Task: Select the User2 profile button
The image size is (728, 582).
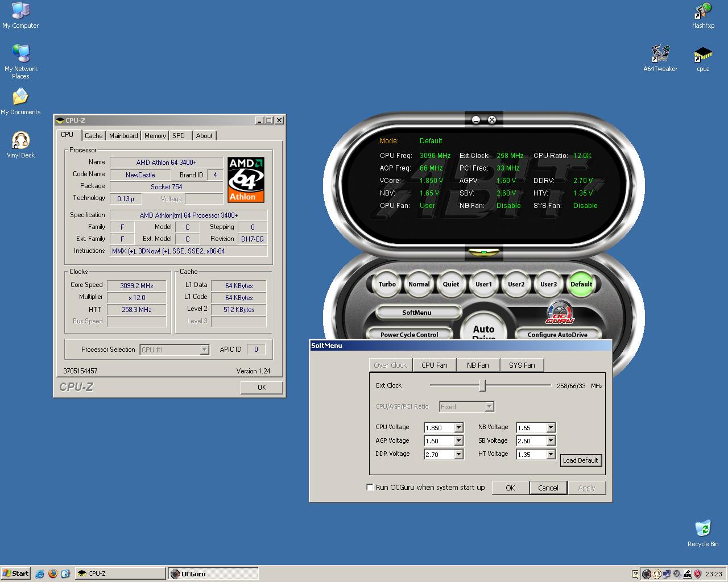Action: [x=516, y=284]
